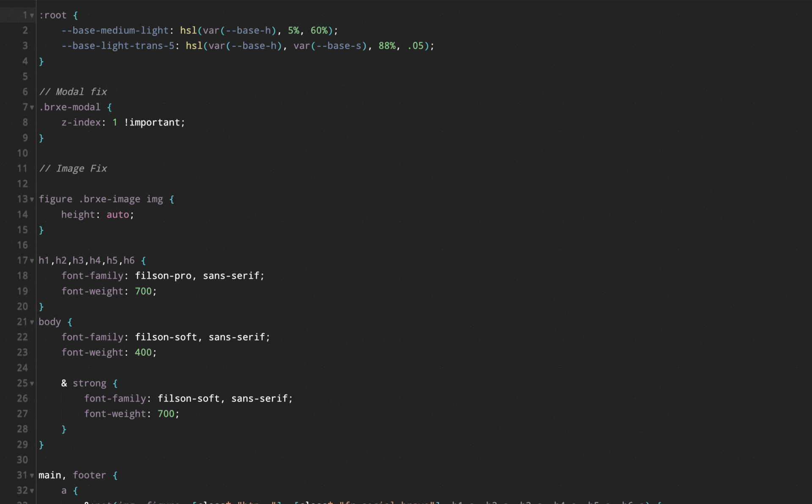The width and height of the screenshot is (812, 504).
Task: Click the --base-medium-light variable name
Action: coord(115,30)
